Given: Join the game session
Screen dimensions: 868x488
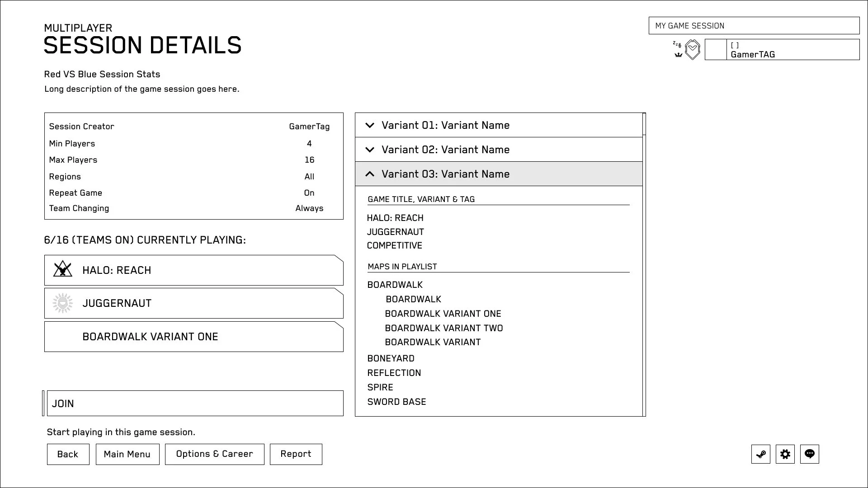Looking at the screenshot, I should [x=195, y=404].
